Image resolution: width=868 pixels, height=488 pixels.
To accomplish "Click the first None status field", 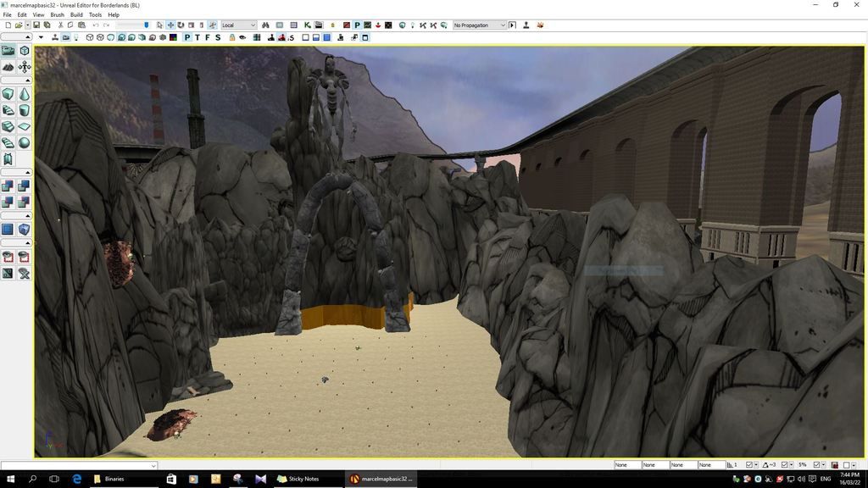I will pyautogui.click(x=627, y=465).
